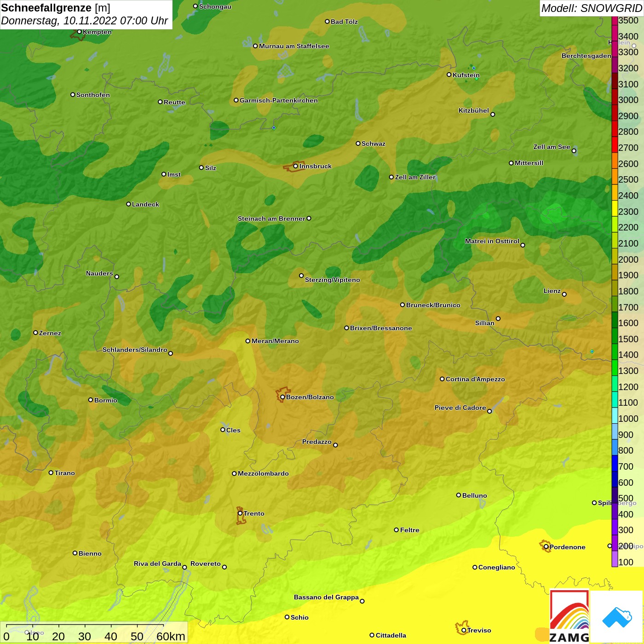Screen dimensions: 644x644
Task: Click the Bruneck/Brunico marker dot
Action: (402, 305)
